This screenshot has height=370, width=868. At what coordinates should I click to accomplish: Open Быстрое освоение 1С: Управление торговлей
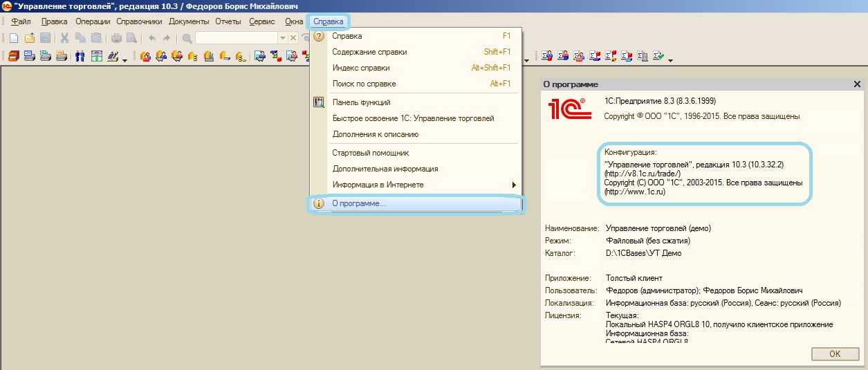coord(415,118)
